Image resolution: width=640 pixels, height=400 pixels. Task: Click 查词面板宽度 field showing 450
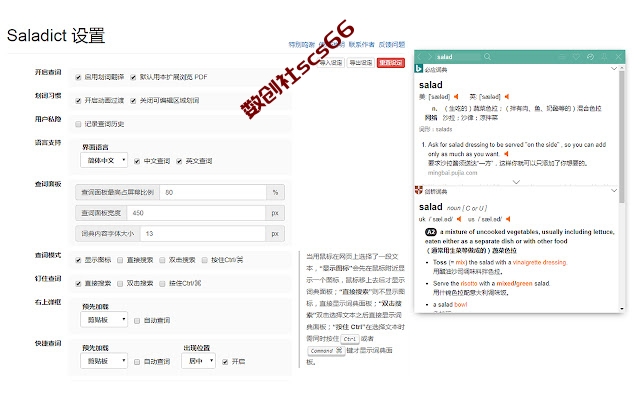(x=196, y=213)
